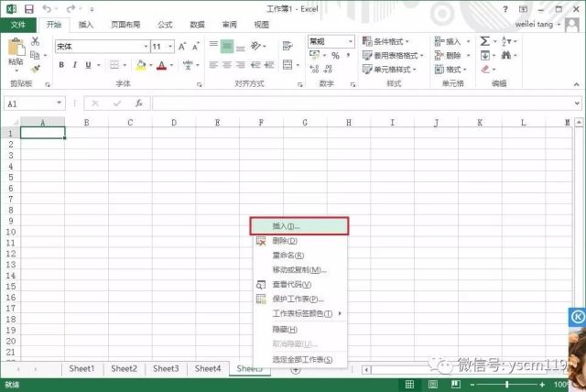Viewport: 586px width, 392px height.
Task: Increase font size with larger A
Action: (182, 47)
